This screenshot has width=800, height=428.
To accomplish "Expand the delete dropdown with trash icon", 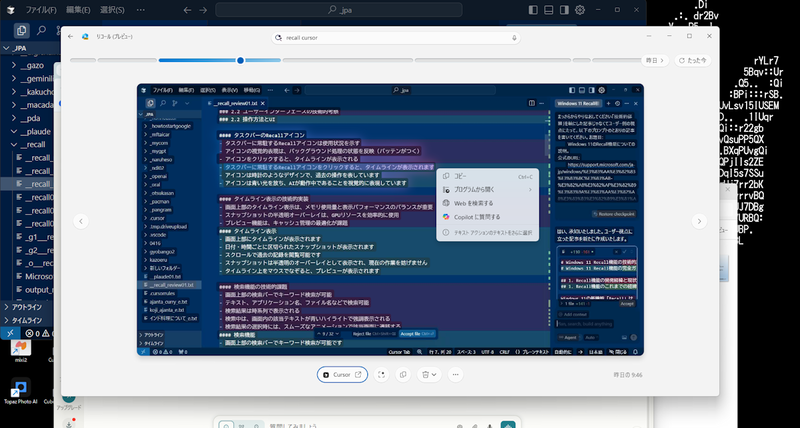I will tap(428, 374).
